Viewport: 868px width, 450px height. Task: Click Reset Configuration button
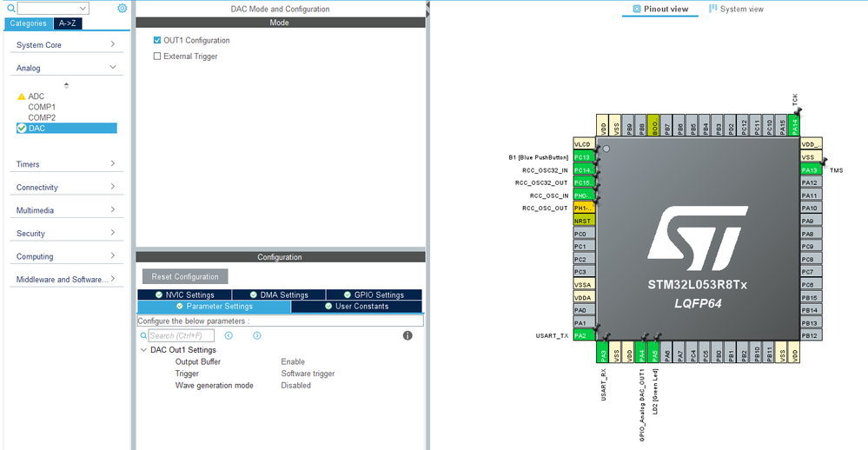[x=185, y=277]
